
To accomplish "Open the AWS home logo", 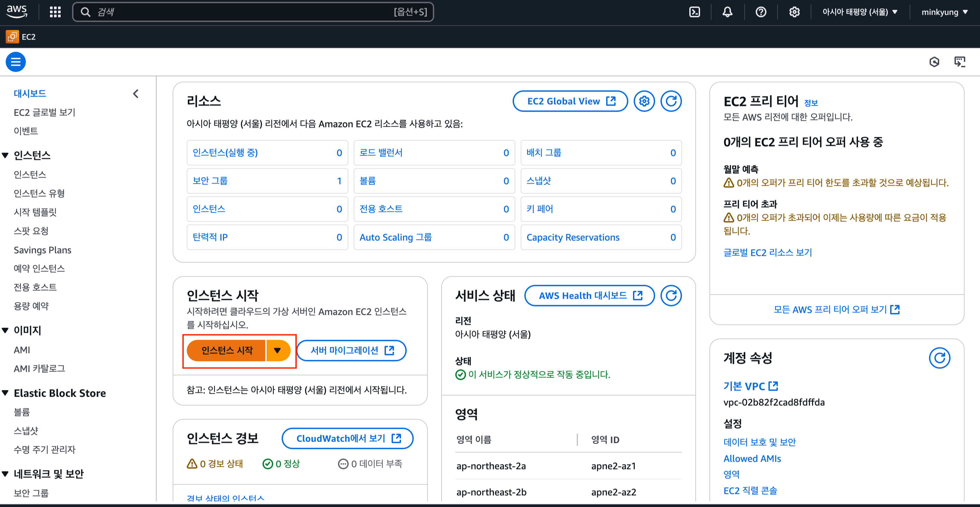I will click(17, 12).
